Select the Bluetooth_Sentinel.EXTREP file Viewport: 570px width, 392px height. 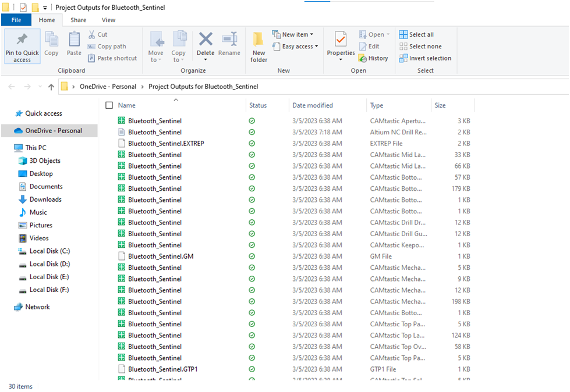166,143
